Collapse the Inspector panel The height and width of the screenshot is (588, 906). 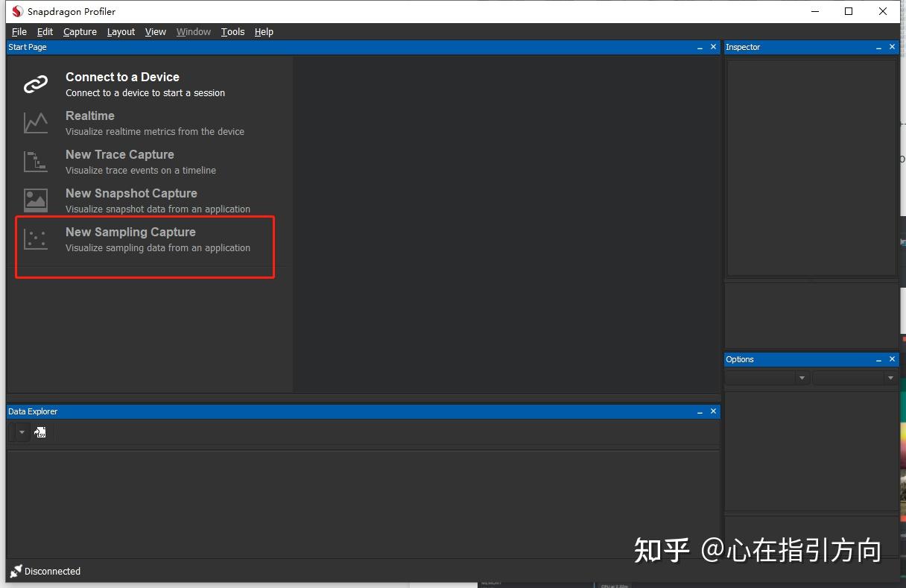tap(878, 47)
